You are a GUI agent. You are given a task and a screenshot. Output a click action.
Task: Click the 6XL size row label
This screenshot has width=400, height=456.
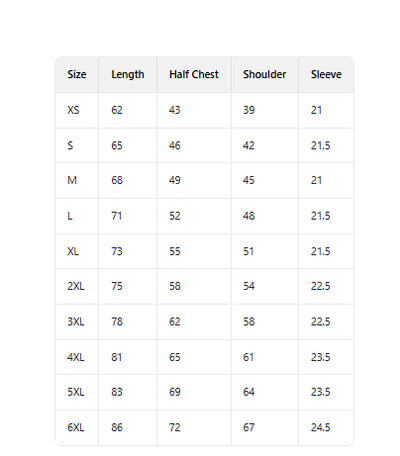click(x=76, y=427)
